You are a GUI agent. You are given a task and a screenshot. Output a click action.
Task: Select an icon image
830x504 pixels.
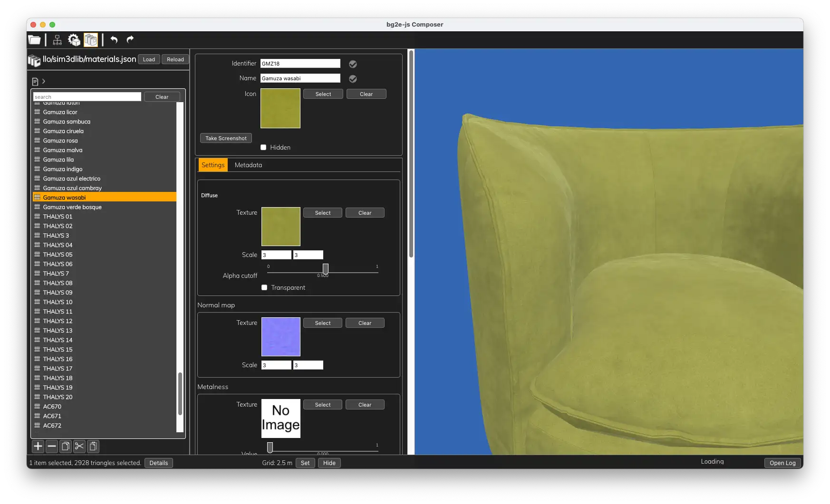click(323, 94)
